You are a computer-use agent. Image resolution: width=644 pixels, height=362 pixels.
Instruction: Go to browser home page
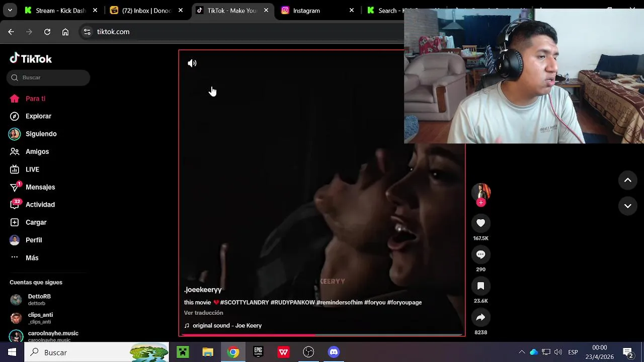65,32
